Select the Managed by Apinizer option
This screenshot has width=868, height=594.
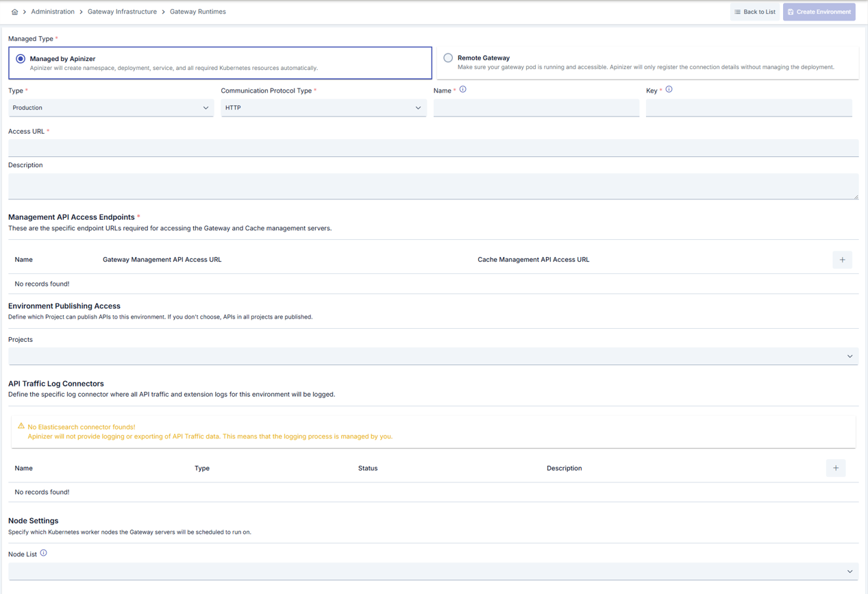click(20, 58)
